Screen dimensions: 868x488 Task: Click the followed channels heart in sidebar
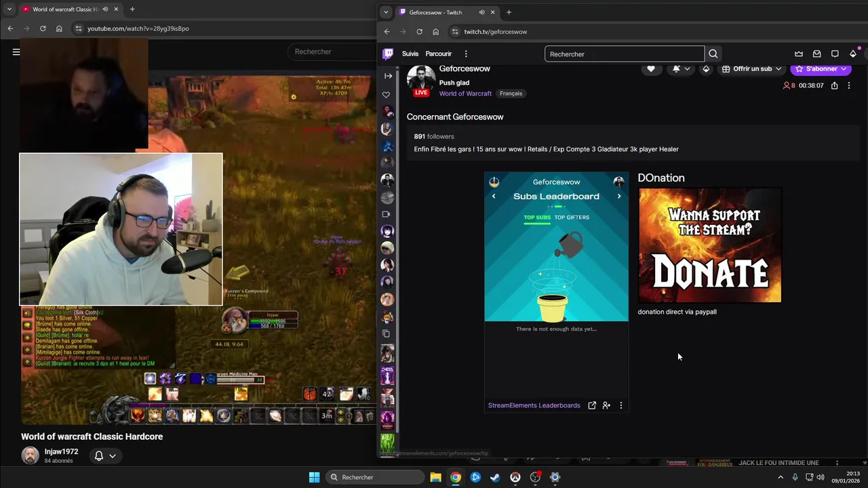point(386,95)
